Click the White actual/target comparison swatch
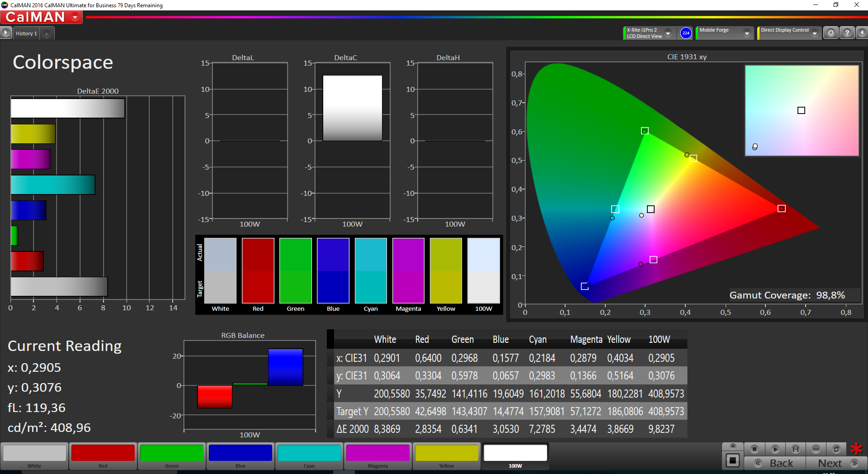The width and height of the screenshot is (868, 474). coord(220,270)
